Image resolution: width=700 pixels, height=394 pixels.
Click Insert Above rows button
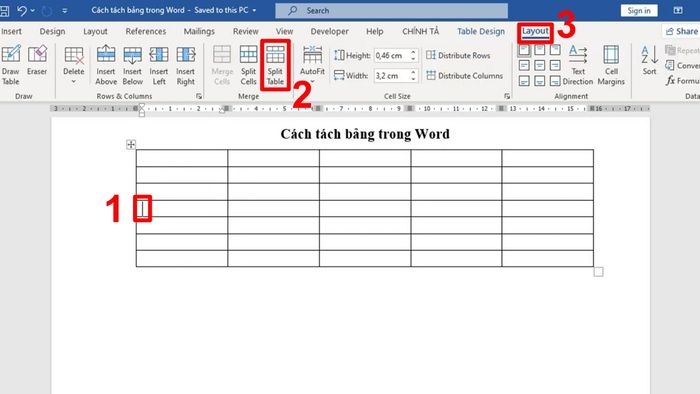[x=106, y=65]
